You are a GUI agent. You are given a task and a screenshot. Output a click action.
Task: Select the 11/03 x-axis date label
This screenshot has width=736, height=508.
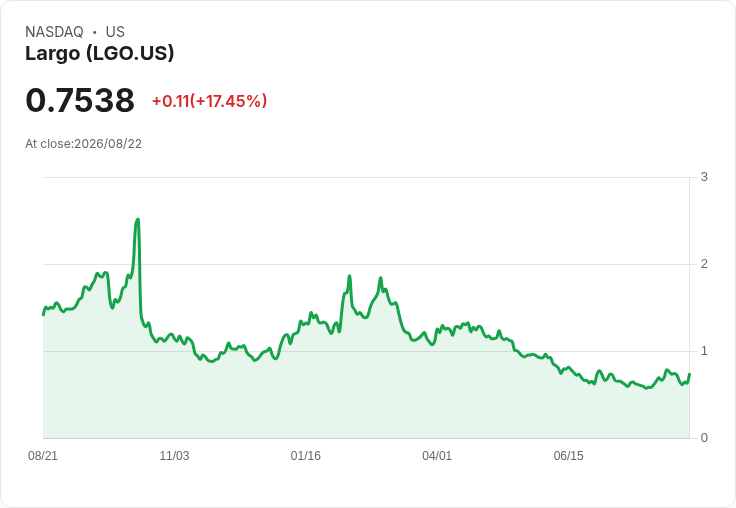(174, 455)
